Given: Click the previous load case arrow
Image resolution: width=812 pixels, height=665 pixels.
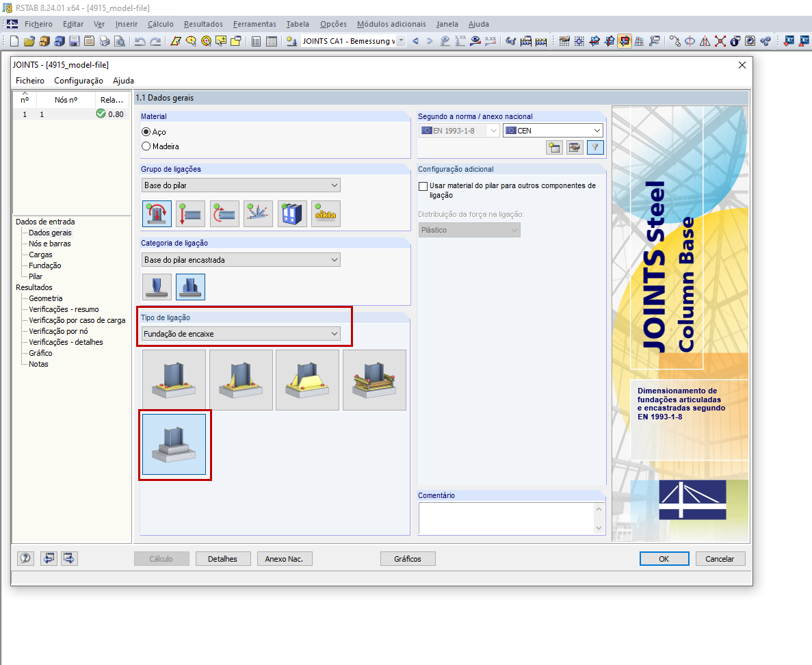Looking at the screenshot, I should 415,41.
